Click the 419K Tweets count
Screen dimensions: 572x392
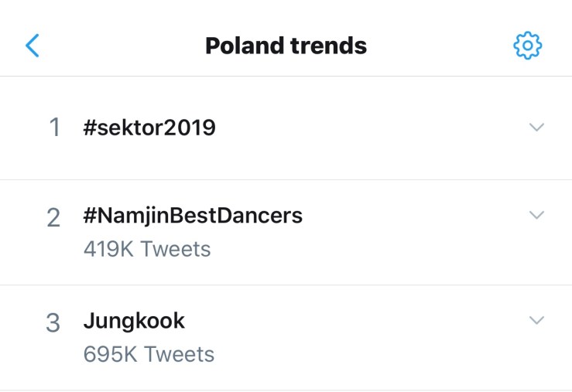pyautogui.click(x=147, y=249)
